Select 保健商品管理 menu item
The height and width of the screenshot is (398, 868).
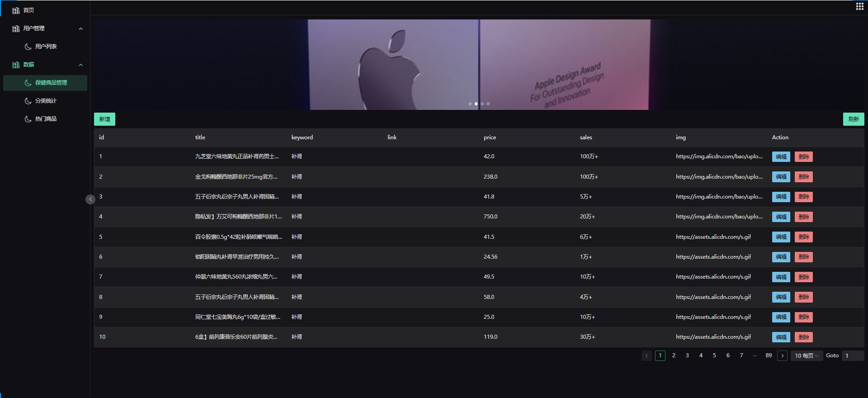tap(45, 82)
